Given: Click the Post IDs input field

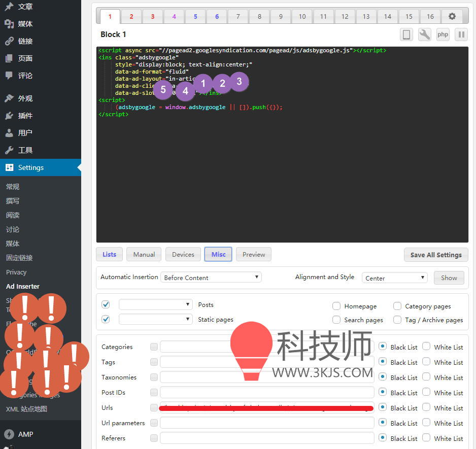Looking at the screenshot, I should click(267, 392).
